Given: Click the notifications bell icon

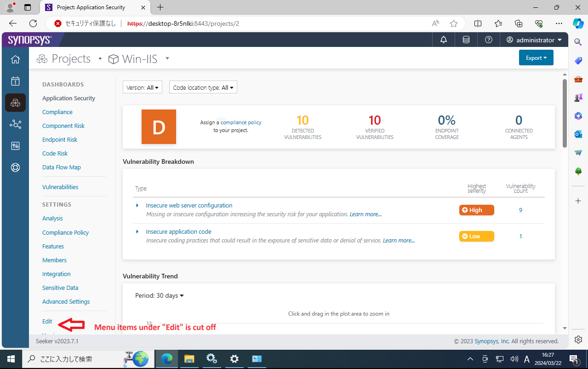Looking at the screenshot, I should [x=444, y=40].
